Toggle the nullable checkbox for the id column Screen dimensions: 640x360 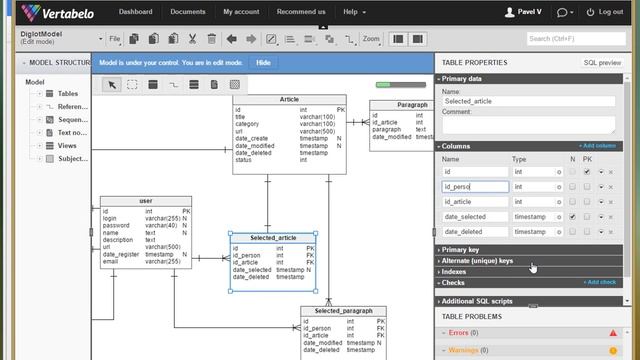(572, 172)
